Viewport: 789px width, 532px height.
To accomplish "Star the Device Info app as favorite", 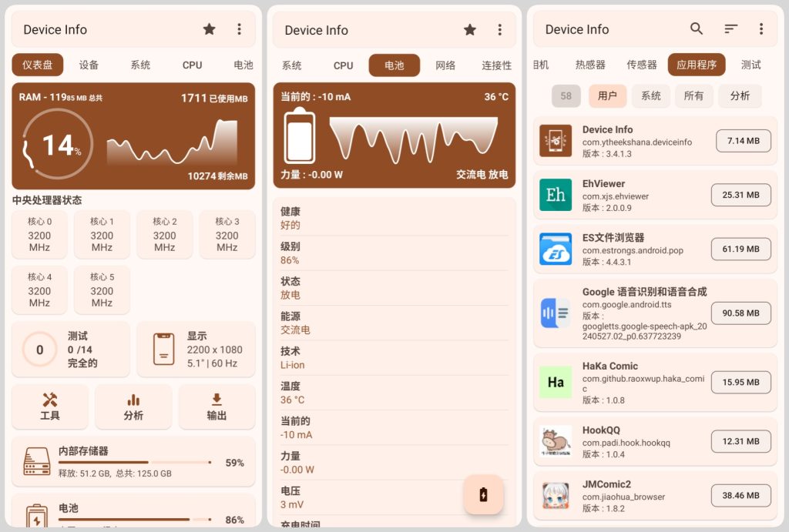I will click(x=209, y=29).
